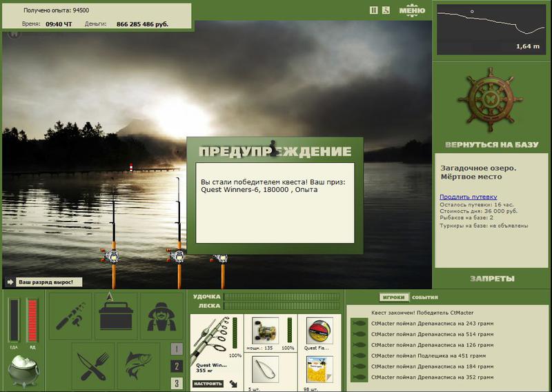The height and width of the screenshot is (392, 552).
Task: Select rod slot number 3
Action: (177, 383)
